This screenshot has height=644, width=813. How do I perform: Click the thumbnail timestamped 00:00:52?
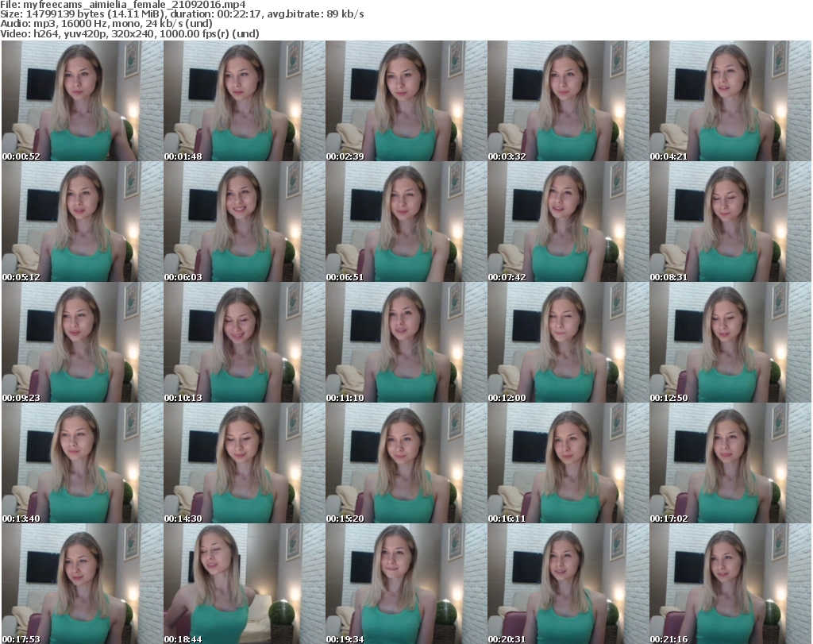83,101
